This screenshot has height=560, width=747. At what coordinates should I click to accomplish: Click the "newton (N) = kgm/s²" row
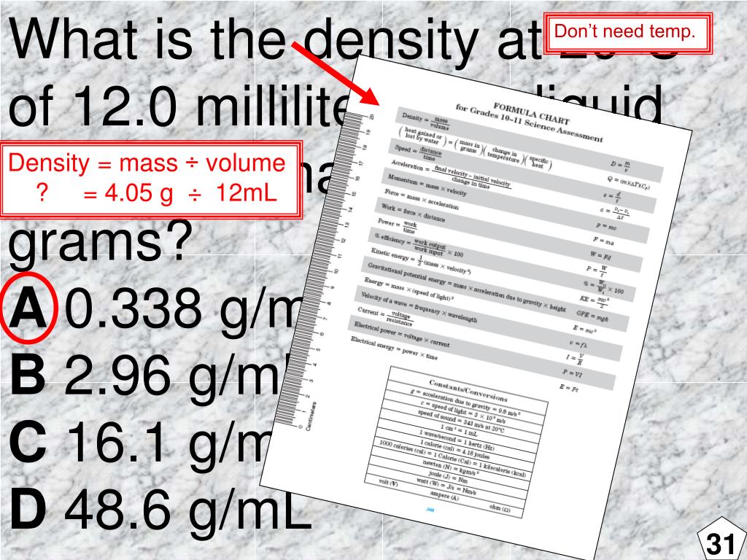coord(451,467)
